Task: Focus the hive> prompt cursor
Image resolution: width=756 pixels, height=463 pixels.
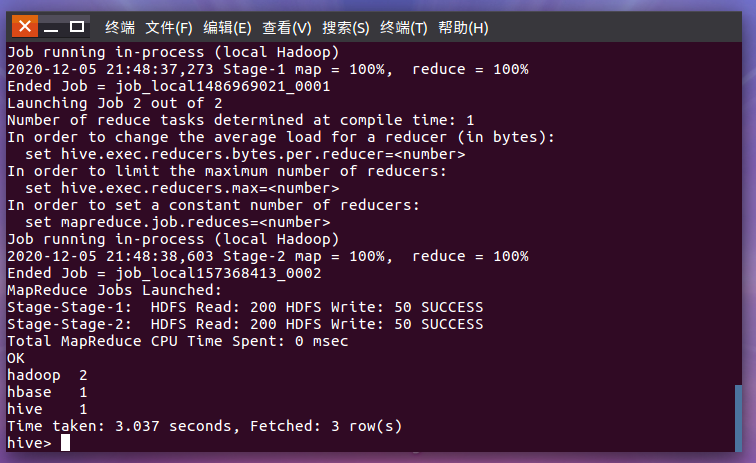Action: click(x=65, y=443)
